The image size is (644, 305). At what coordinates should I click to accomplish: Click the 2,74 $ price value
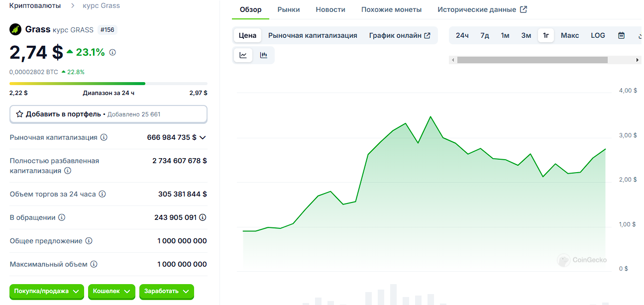click(x=36, y=52)
